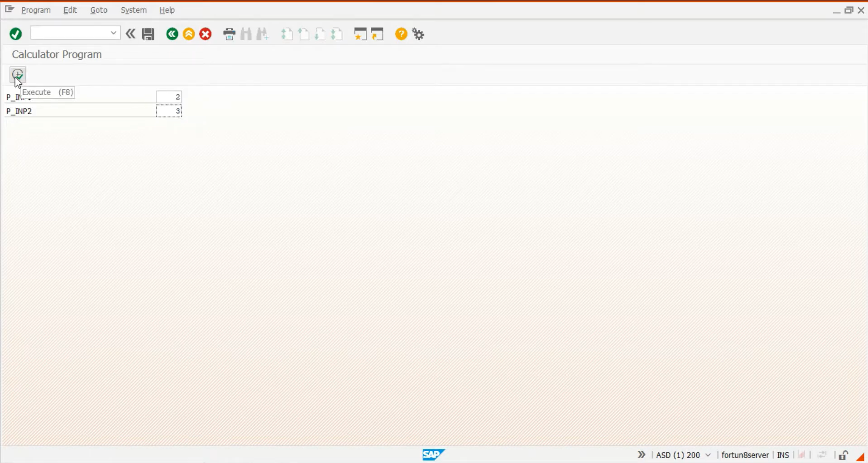The image size is (868, 463).
Task: Run the program with Execute clock icon
Action: click(x=18, y=74)
